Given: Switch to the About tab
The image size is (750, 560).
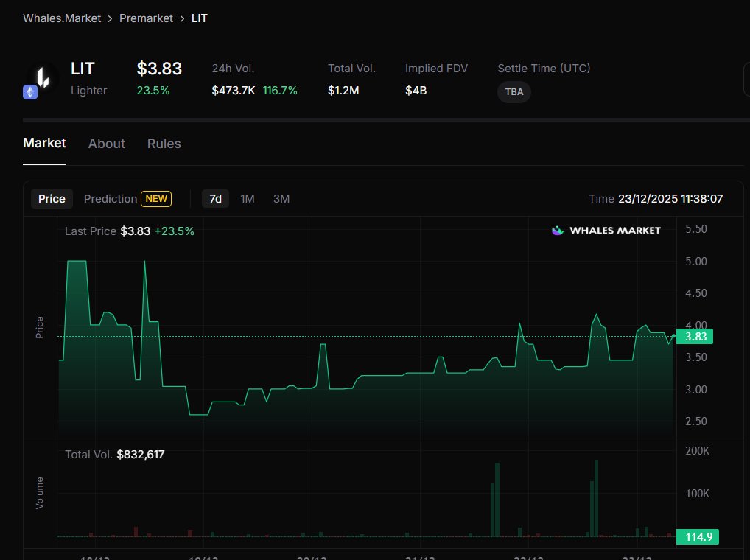Looking at the screenshot, I should click(107, 144).
